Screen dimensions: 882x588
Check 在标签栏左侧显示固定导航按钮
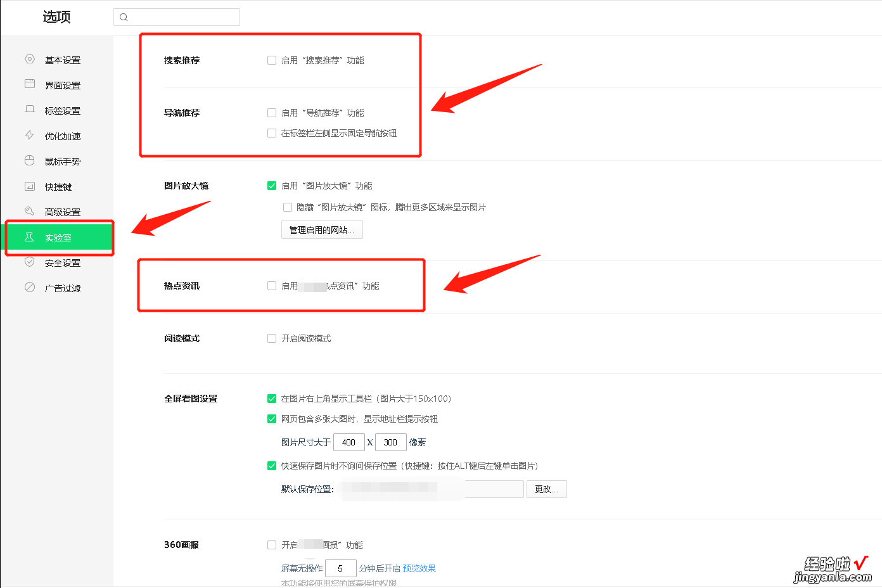click(272, 133)
